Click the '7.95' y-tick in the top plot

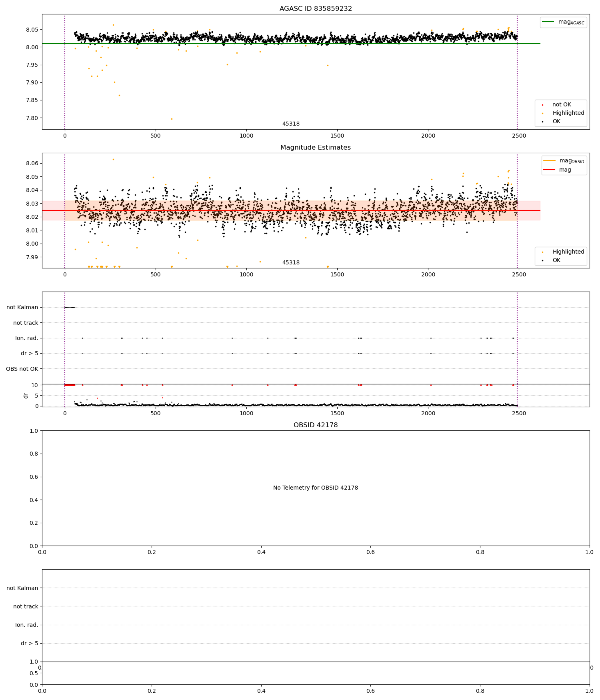click(x=32, y=65)
